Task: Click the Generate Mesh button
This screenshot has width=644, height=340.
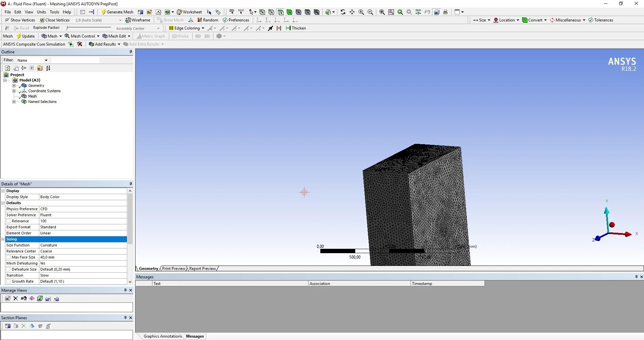Action: tap(117, 12)
